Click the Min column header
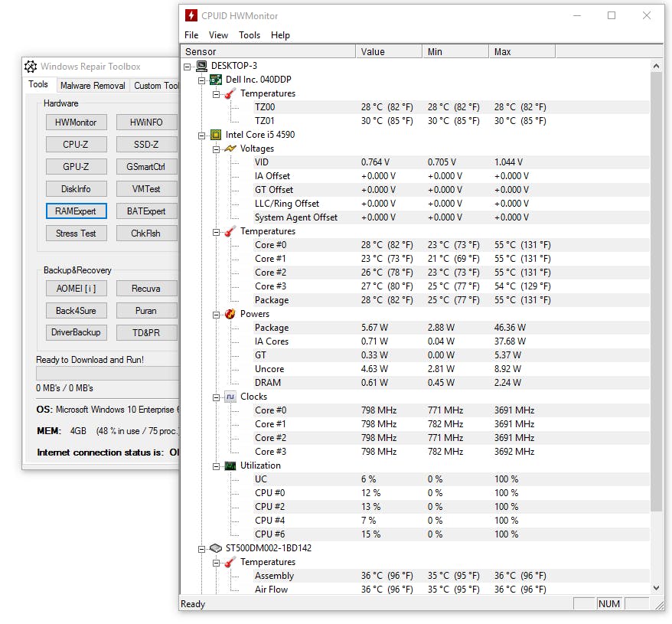The height and width of the screenshot is (624, 672). click(x=455, y=51)
